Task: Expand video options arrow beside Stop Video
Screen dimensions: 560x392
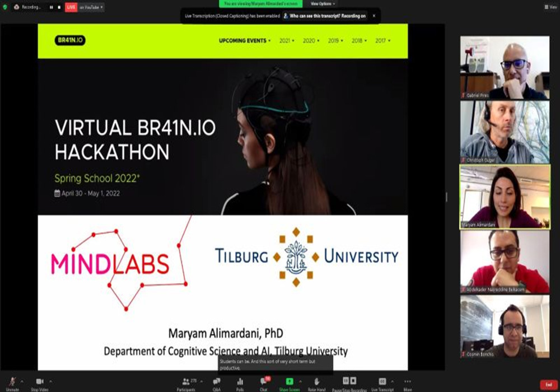Action: tap(50, 381)
